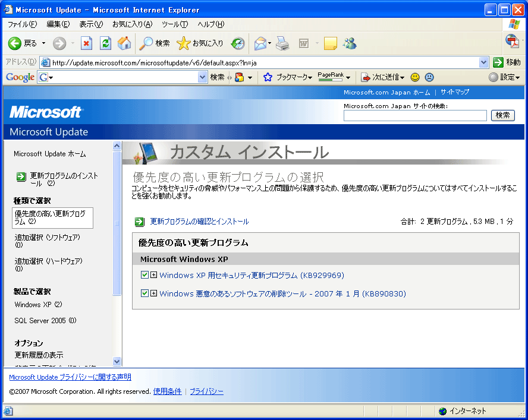The width and height of the screenshot is (528, 420).
Task: Open the address bar dropdown
Action: click(x=483, y=62)
